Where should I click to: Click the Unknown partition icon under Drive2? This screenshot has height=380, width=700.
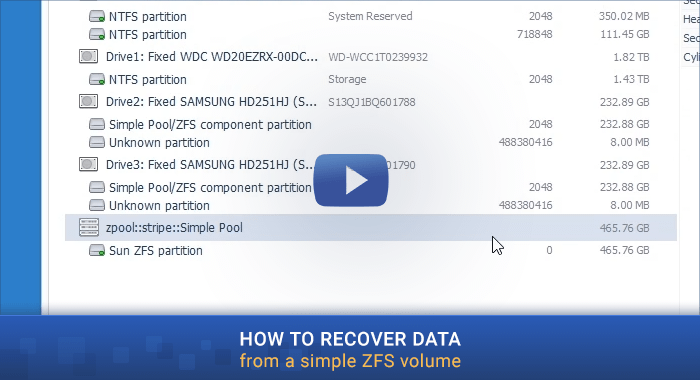click(x=97, y=142)
